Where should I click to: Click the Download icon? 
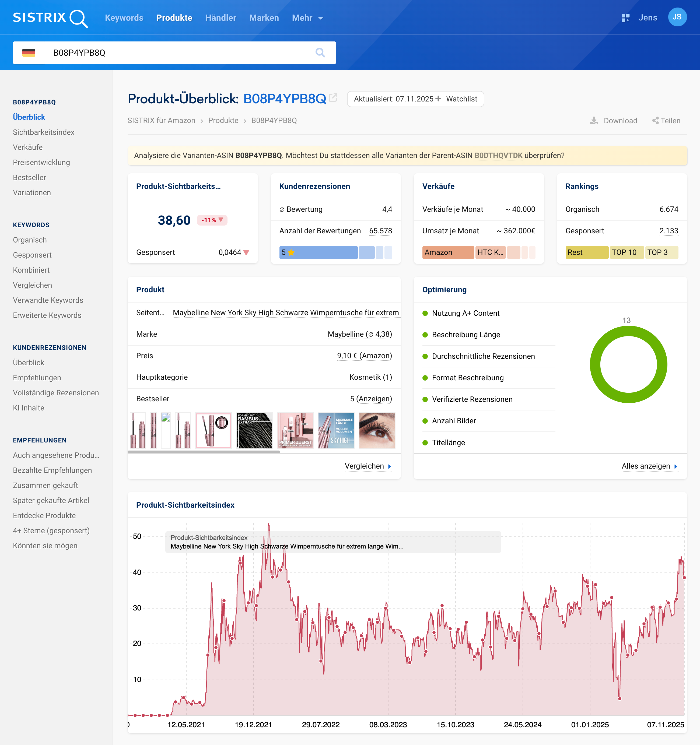click(594, 121)
